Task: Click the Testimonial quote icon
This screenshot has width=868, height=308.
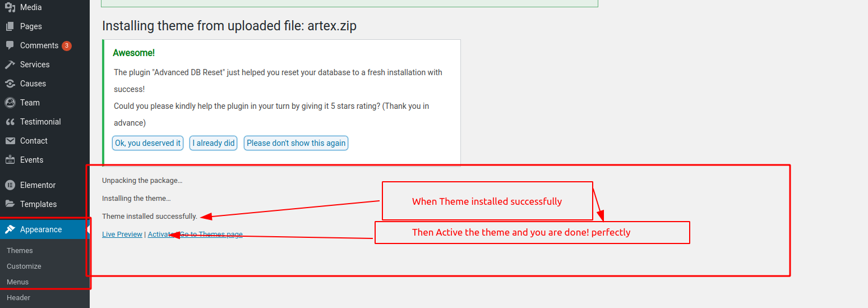Action: 10,122
